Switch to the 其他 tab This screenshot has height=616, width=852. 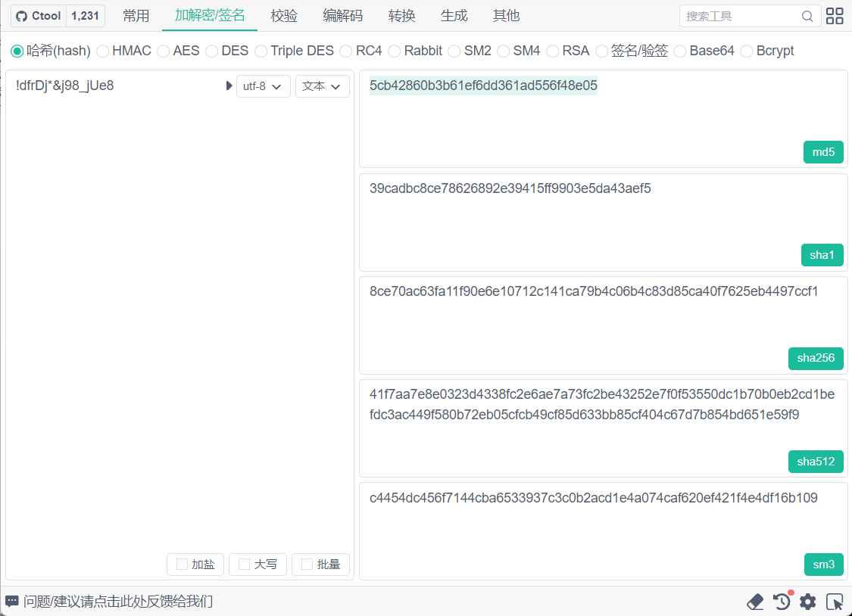[x=507, y=16]
